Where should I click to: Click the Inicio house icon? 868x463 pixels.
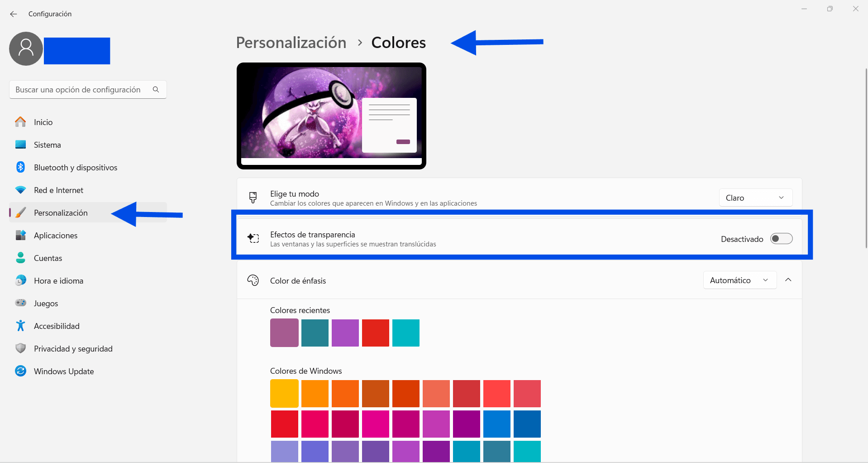coord(20,122)
